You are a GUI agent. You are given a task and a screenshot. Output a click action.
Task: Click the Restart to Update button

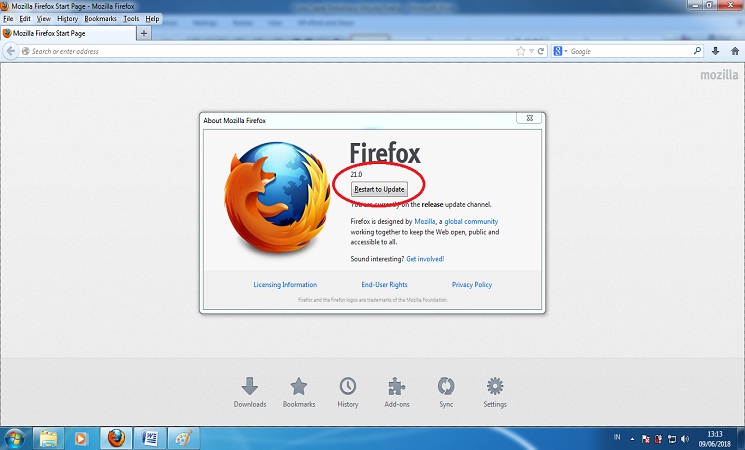(x=379, y=189)
